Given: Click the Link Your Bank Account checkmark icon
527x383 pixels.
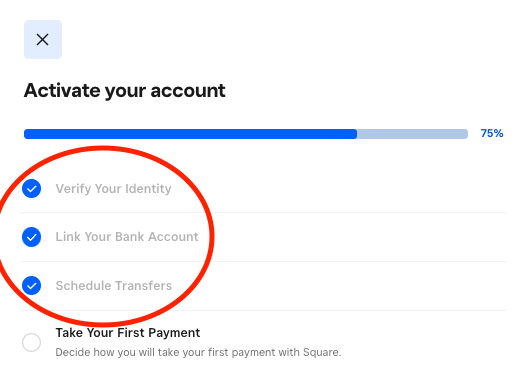Looking at the screenshot, I should click(32, 237).
